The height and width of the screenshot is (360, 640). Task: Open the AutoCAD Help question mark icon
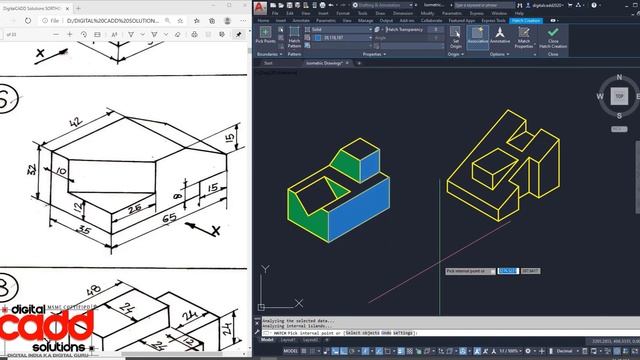point(594,5)
